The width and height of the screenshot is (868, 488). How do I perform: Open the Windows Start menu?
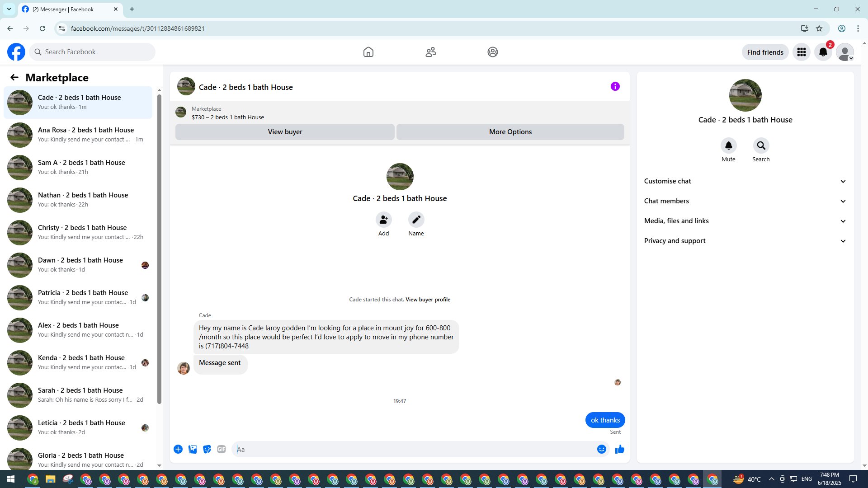[x=11, y=479]
